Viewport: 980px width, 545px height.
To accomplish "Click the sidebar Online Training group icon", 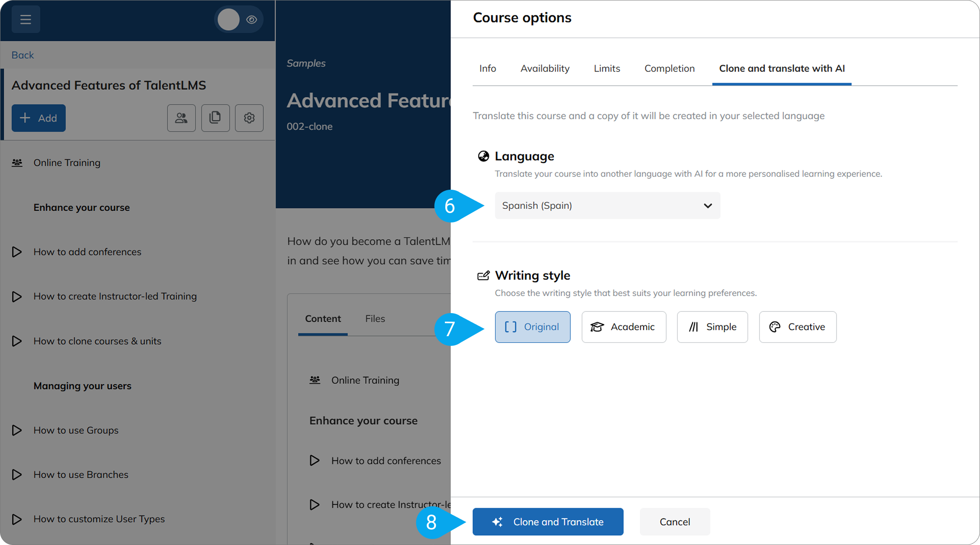I will (x=17, y=163).
